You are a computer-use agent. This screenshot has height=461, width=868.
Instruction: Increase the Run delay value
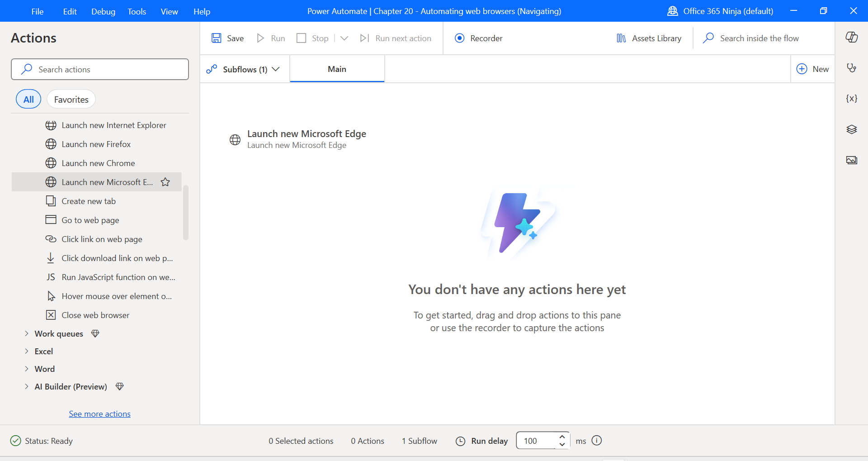click(562, 437)
